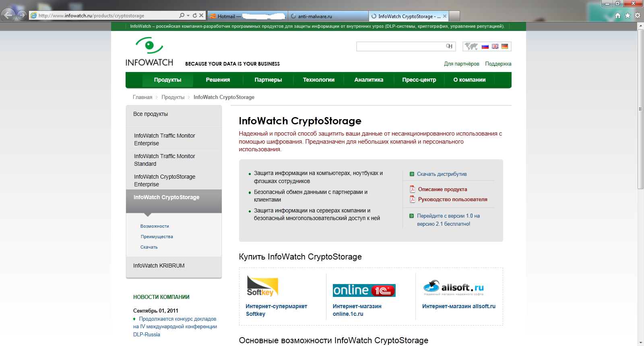Open the Аналитика navigation menu item
Image resolution: width=644 pixels, height=346 pixels.
click(x=369, y=80)
